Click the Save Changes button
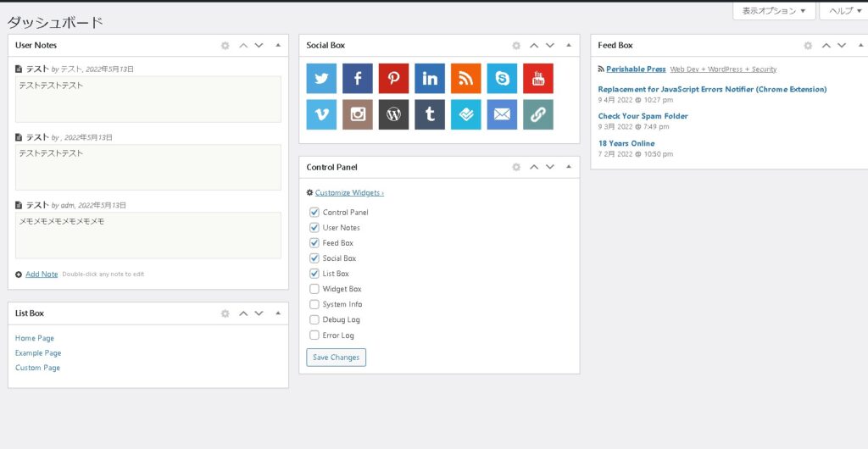This screenshot has width=868, height=449. point(336,358)
